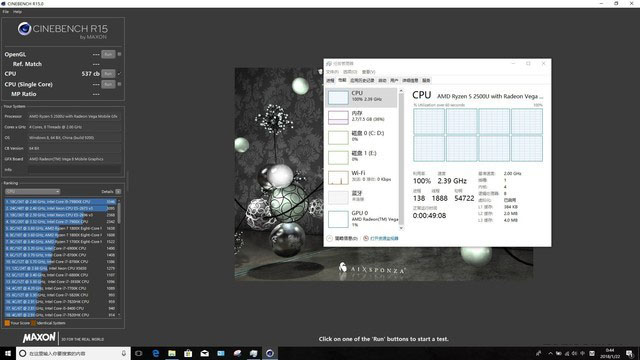Open the Windows Start menu
Viewport: 640px width, 360px height.
(8, 353)
